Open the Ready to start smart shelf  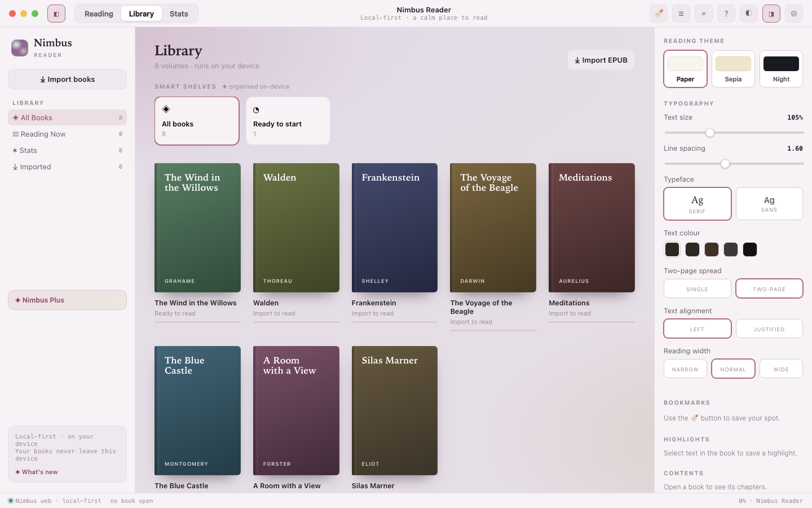(x=288, y=121)
